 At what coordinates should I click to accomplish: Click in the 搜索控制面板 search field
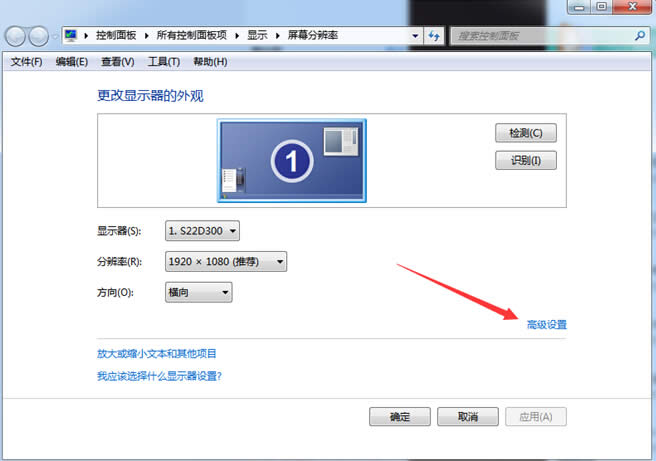pyautogui.click(x=540, y=36)
